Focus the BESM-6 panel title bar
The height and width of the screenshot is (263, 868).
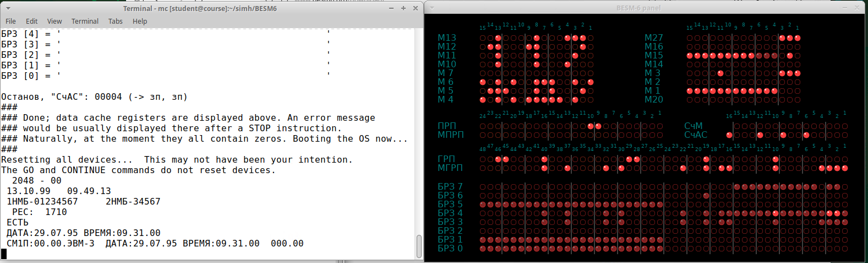(638, 8)
